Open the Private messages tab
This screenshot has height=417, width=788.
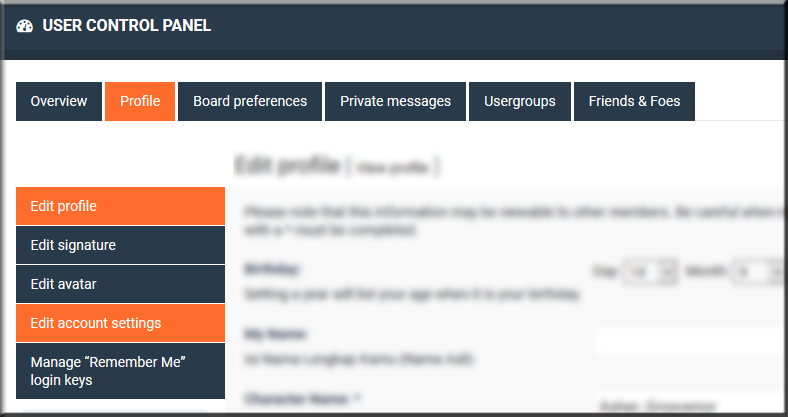(396, 101)
